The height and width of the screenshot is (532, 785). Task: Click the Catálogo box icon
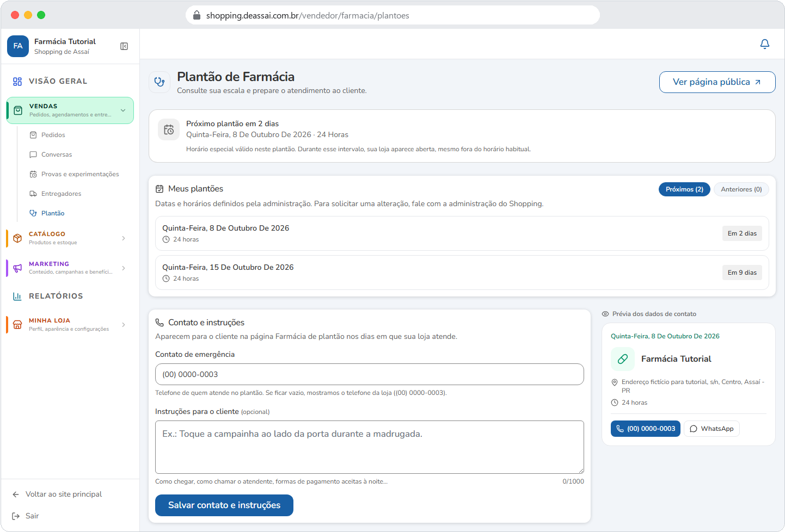(17, 238)
